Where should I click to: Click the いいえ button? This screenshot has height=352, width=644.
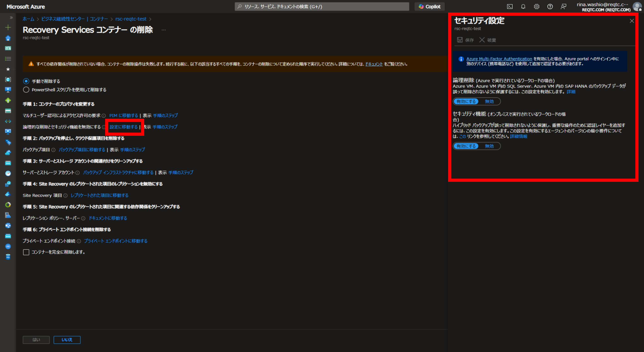(x=67, y=340)
